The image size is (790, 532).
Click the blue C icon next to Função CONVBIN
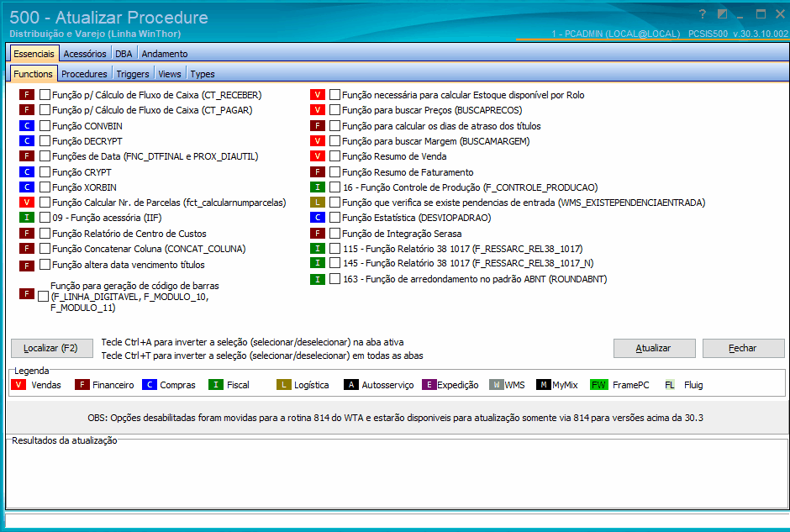tap(27, 126)
